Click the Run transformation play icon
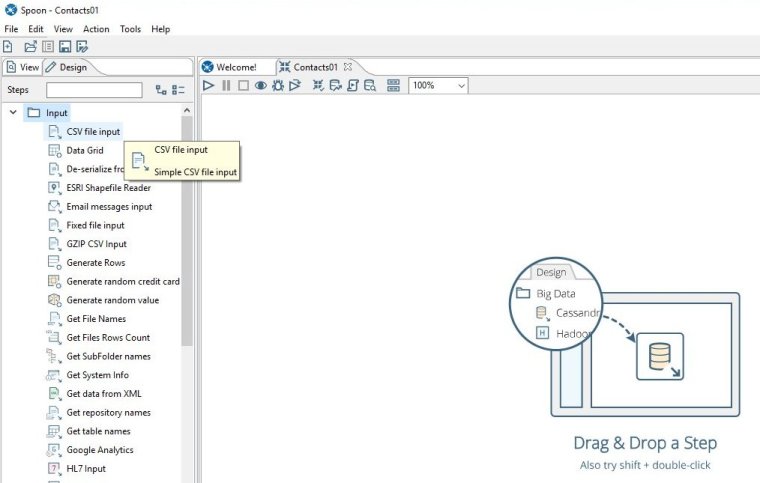This screenshot has height=483, width=760. tap(209, 86)
